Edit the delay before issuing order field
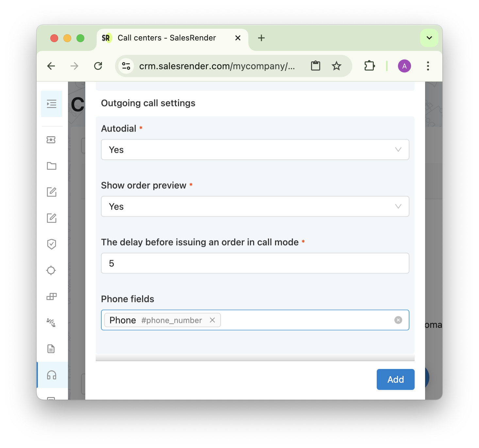This screenshot has width=479, height=448. tap(255, 263)
